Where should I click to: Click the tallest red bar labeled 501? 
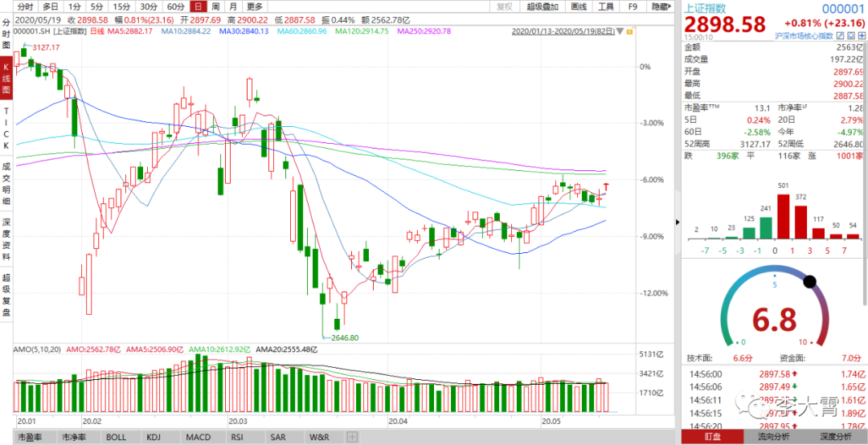[784, 218]
